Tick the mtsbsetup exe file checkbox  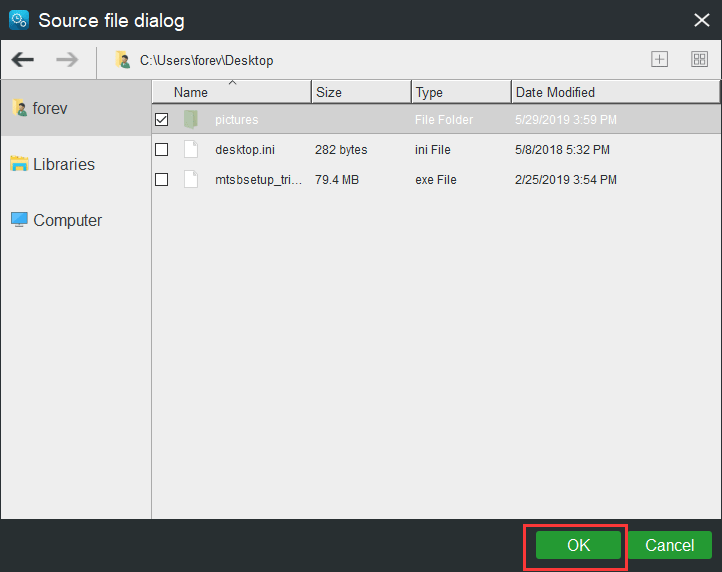click(162, 180)
